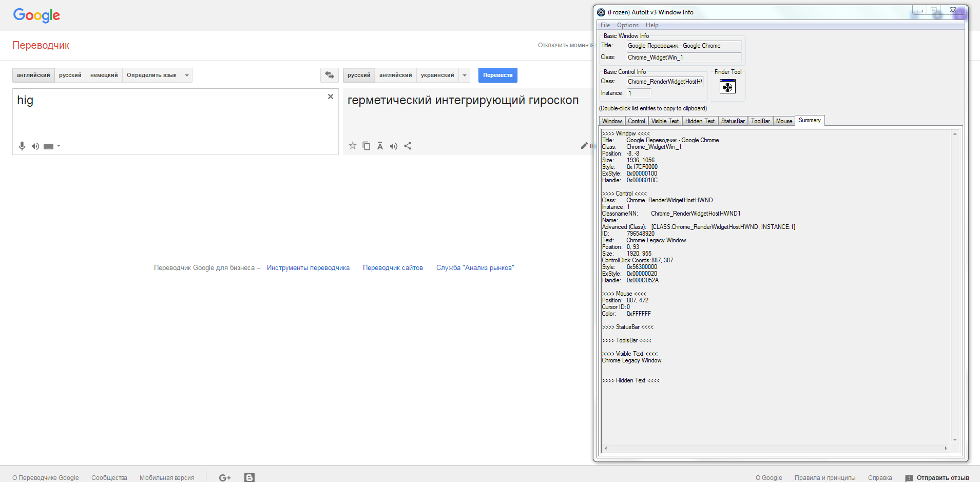The image size is (980, 482).
Task: Open the Google+ footer icon
Action: [225, 478]
